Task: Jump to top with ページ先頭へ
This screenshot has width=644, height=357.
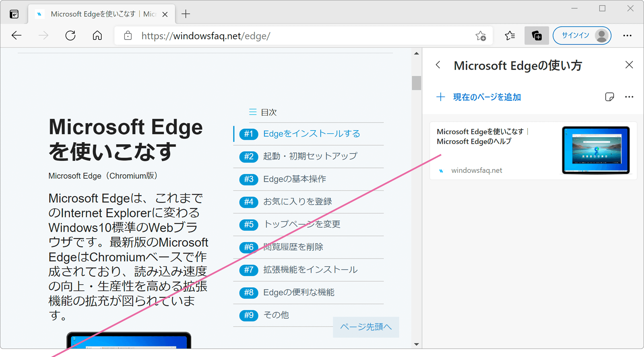Action: point(366,327)
